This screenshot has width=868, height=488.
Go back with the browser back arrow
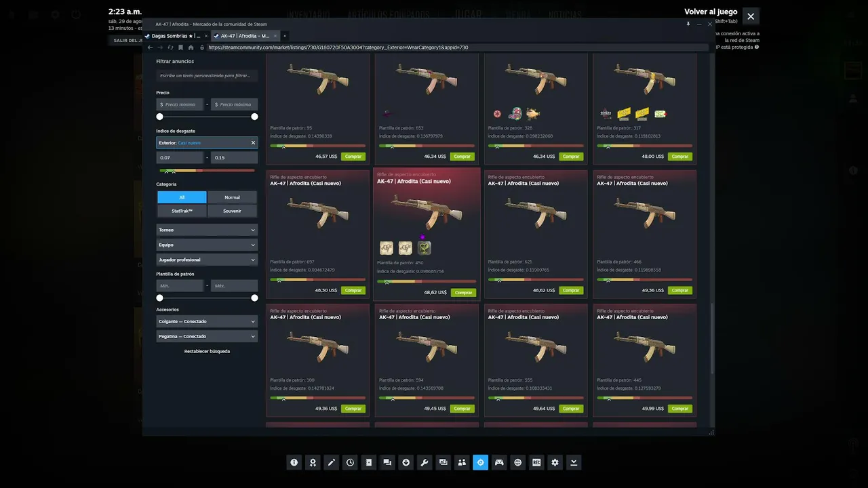point(150,47)
